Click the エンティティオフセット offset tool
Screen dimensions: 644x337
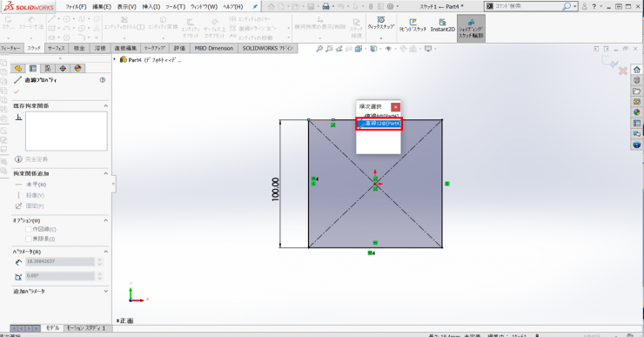tap(191, 29)
